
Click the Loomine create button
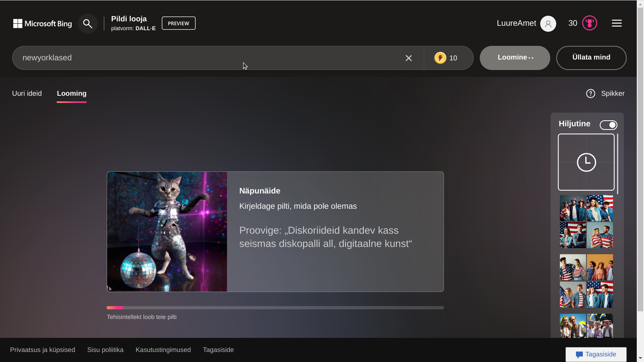click(x=515, y=58)
